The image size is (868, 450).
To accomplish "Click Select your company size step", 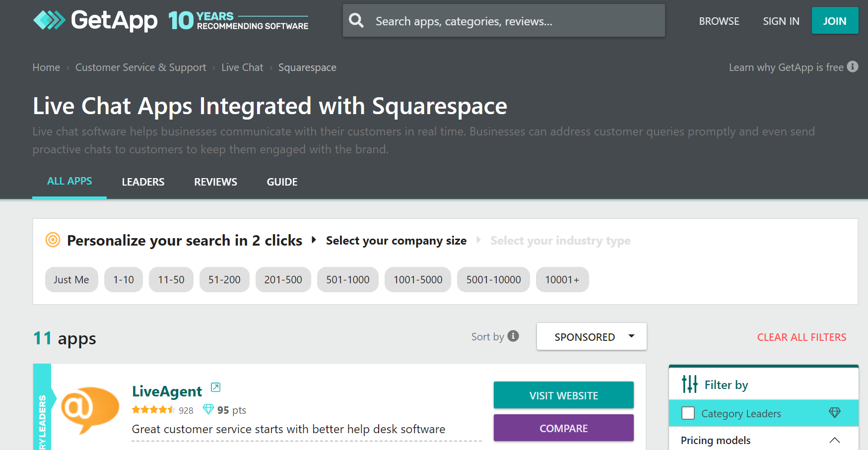I will 397,241.
